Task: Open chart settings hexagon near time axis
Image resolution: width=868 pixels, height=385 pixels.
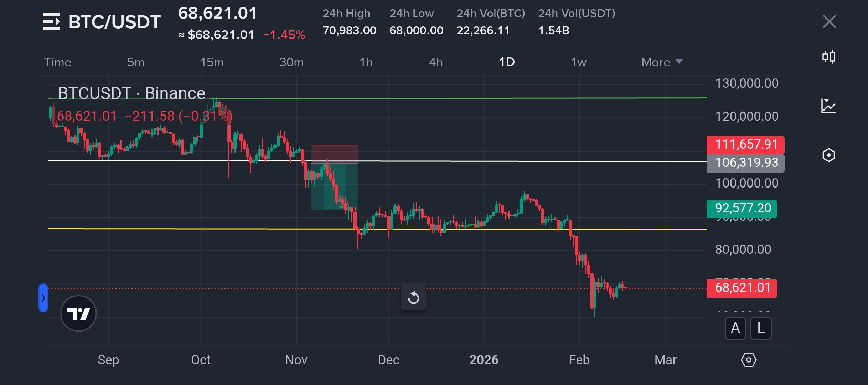Action: click(x=749, y=360)
